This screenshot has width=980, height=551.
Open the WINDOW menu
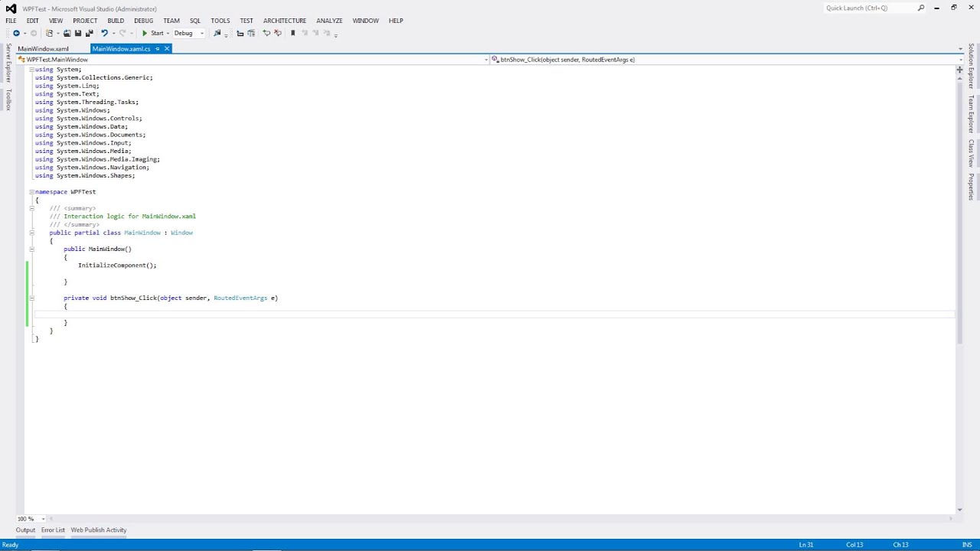(365, 21)
